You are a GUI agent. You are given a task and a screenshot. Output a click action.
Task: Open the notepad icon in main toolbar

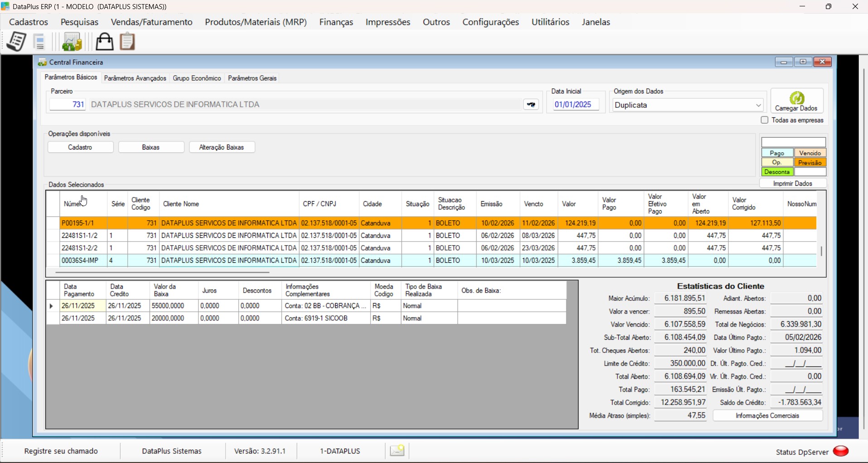(17, 42)
